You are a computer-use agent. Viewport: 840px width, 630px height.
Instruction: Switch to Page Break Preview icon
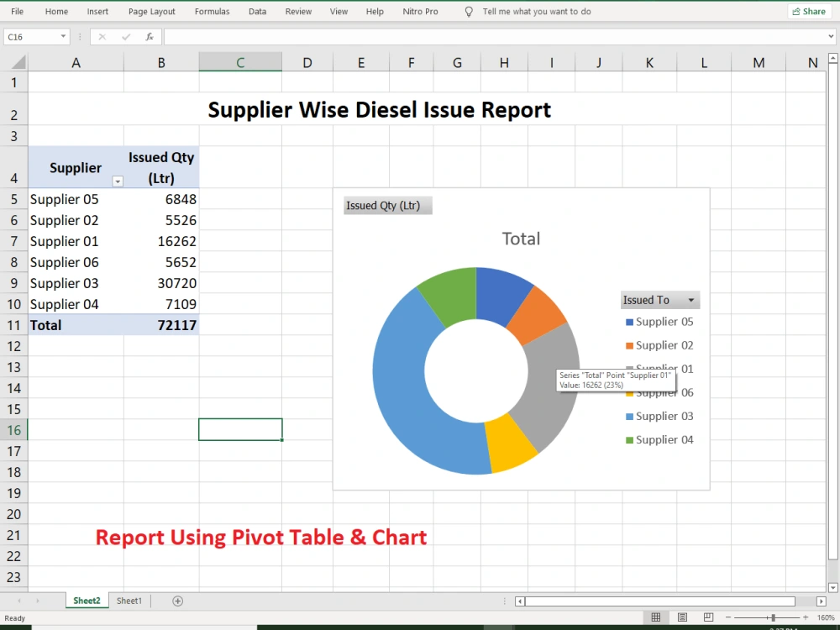coord(708,617)
